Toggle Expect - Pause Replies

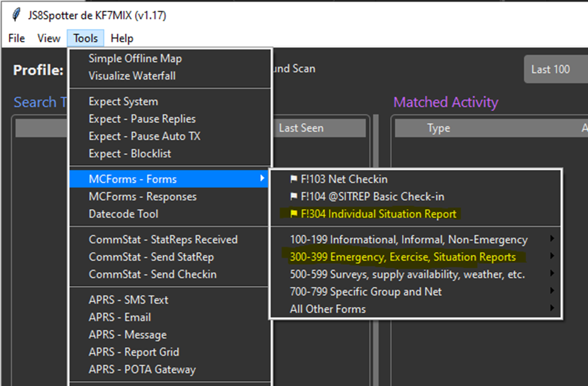[170, 119]
